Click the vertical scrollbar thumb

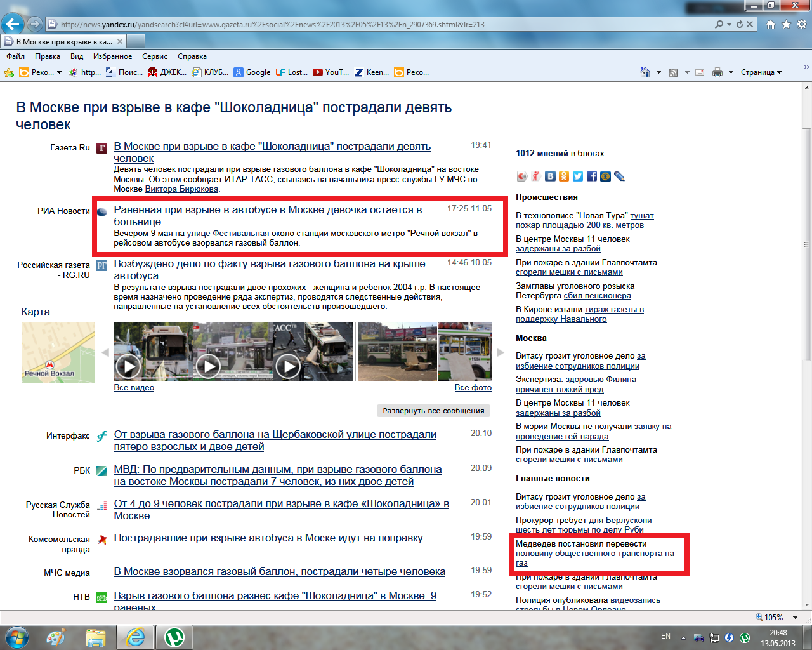[807, 244]
